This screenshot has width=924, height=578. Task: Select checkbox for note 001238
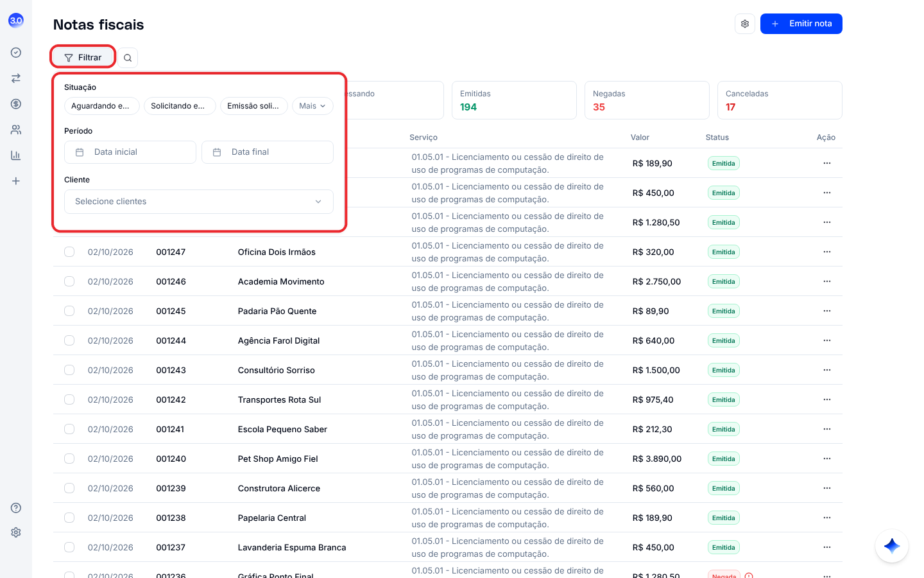pyautogui.click(x=69, y=518)
